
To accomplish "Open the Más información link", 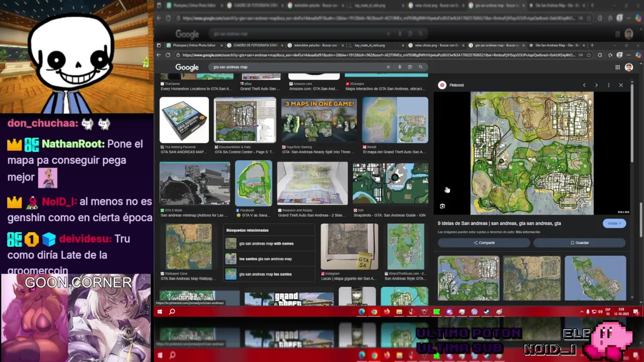I will click(x=528, y=232).
